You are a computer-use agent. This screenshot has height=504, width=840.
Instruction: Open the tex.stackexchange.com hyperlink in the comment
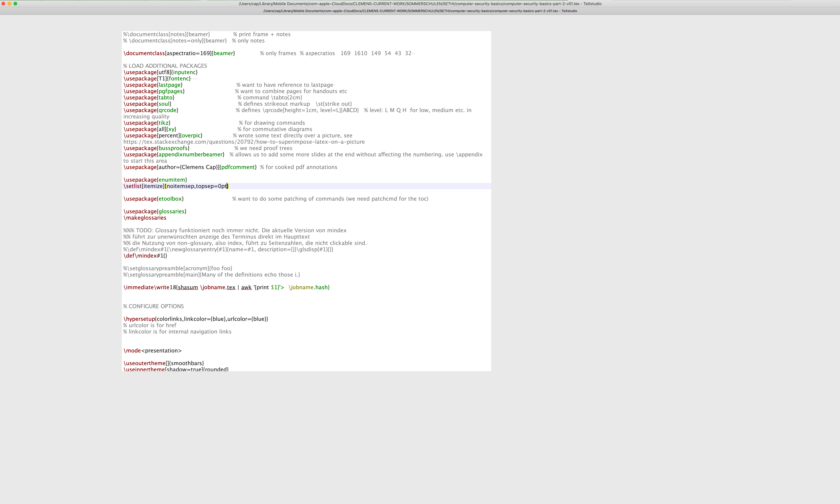(244, 142)
